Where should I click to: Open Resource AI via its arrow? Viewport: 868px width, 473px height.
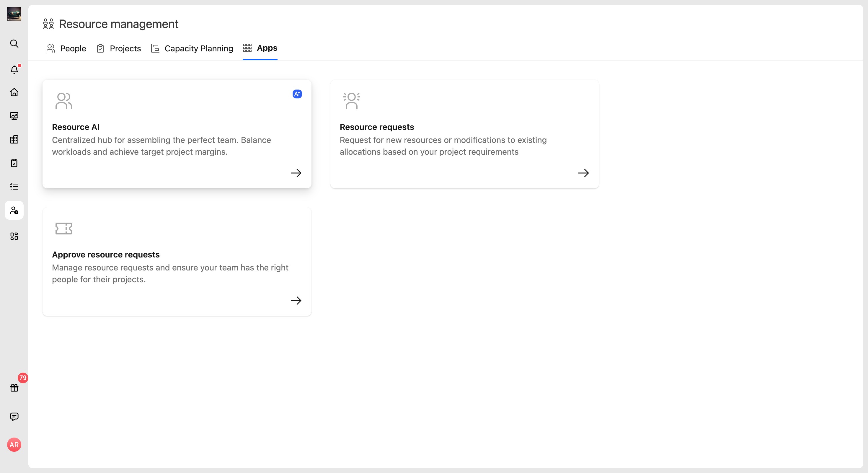296,173
